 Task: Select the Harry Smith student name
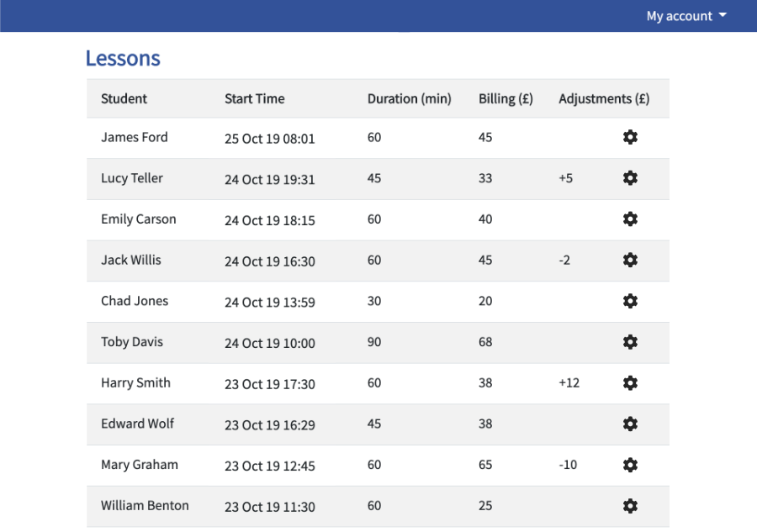[x=135, y=383]
